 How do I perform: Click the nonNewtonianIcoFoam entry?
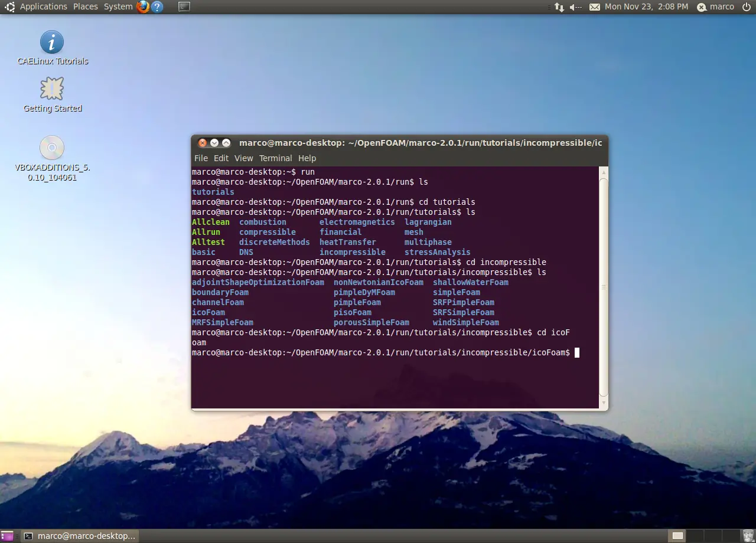tap(379, 282)
